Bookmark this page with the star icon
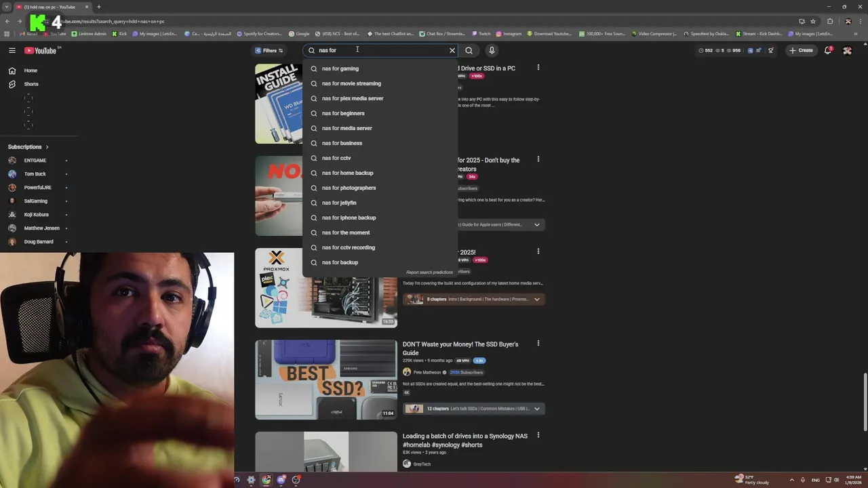This screenshot has height=488, width=868. coord(813,21)
